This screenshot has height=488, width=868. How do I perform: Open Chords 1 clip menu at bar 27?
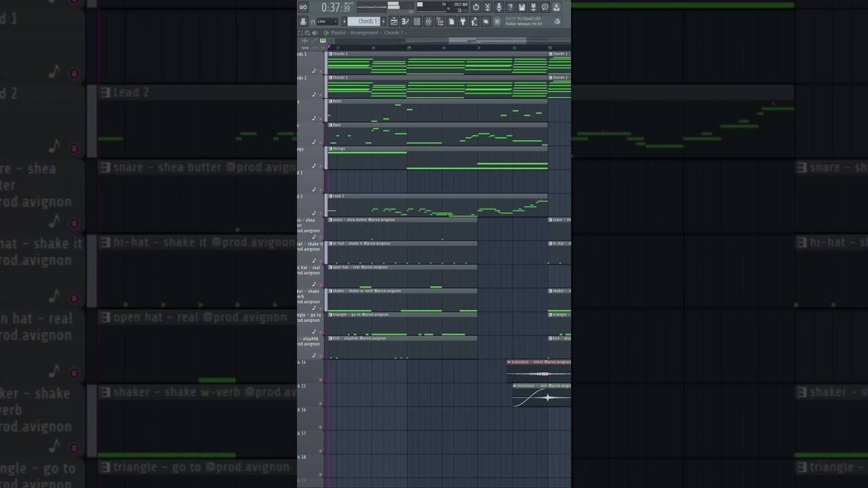[x=330, y=54]
